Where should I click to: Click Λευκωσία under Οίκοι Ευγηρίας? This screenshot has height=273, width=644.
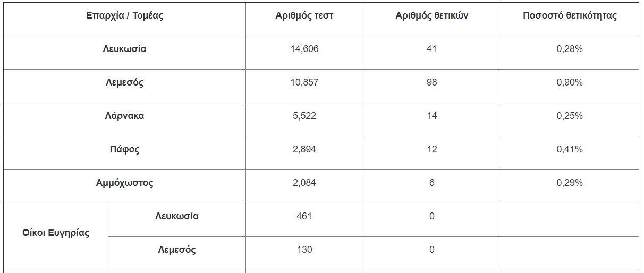(x=177, y=217)
